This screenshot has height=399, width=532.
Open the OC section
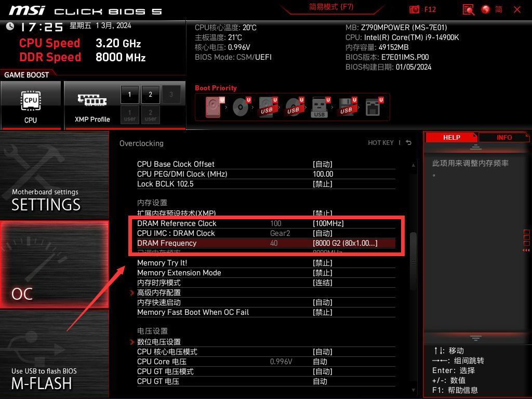point(54,264)
